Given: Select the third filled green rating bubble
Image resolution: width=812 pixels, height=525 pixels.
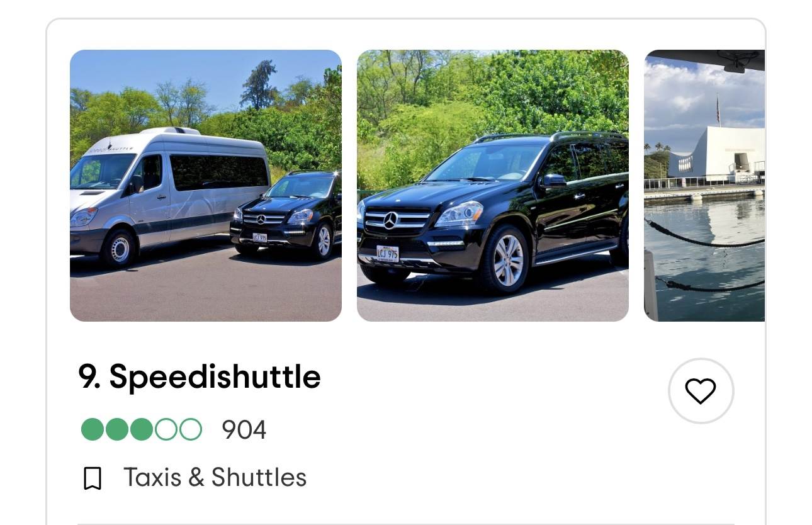Looking at the screenshot, I should 142,429.
